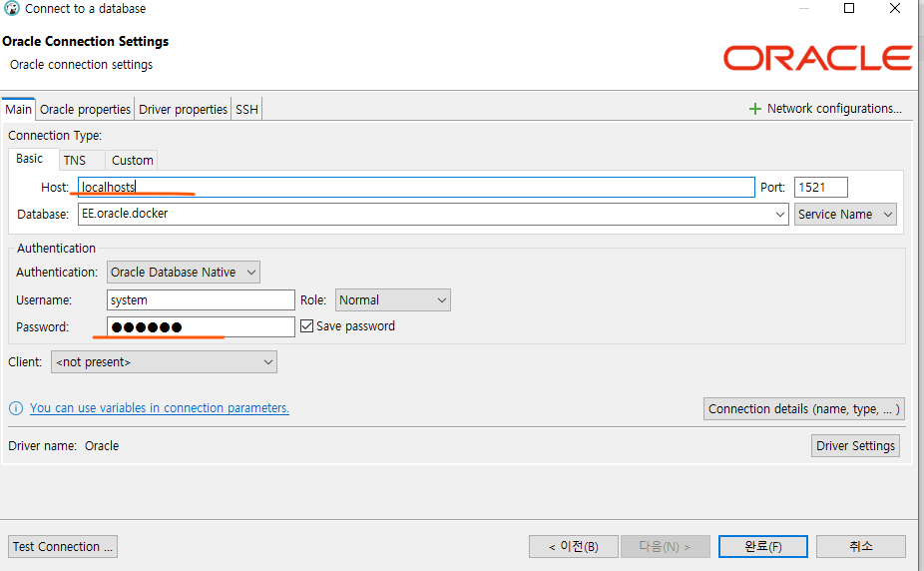Open Driver Settings button
The image size is (924, 571).
coord(855,445)
